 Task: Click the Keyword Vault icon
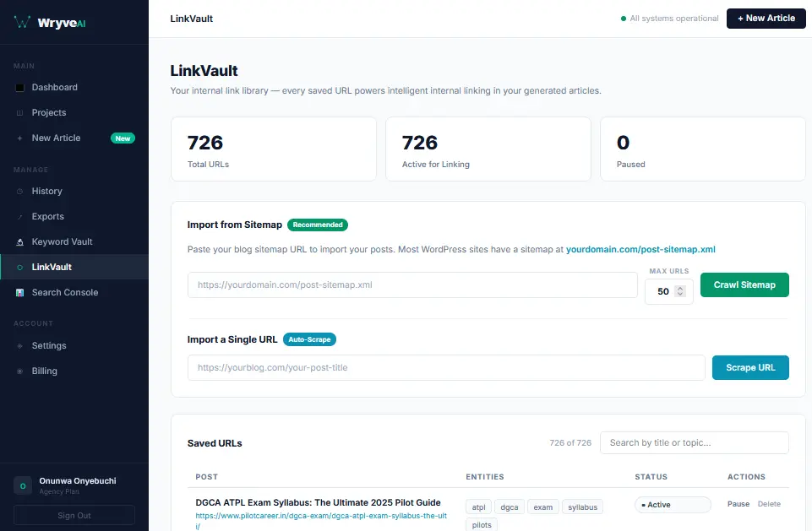tap(19, 241)
